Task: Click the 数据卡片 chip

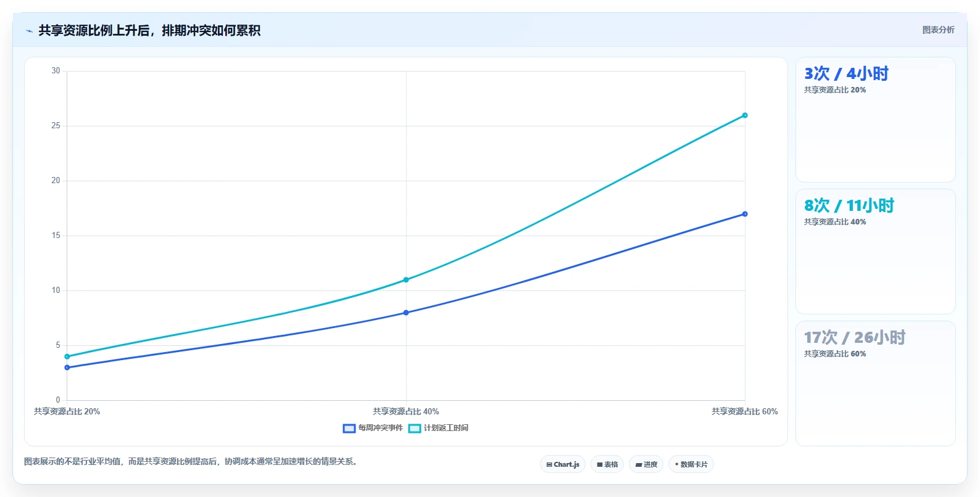Action: pyautogui.click(x=691, y=464)
